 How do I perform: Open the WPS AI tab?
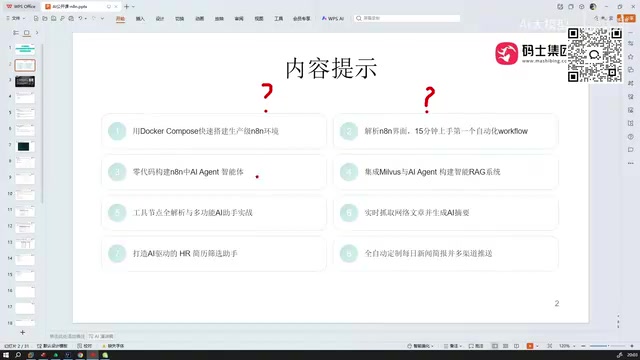333,19
